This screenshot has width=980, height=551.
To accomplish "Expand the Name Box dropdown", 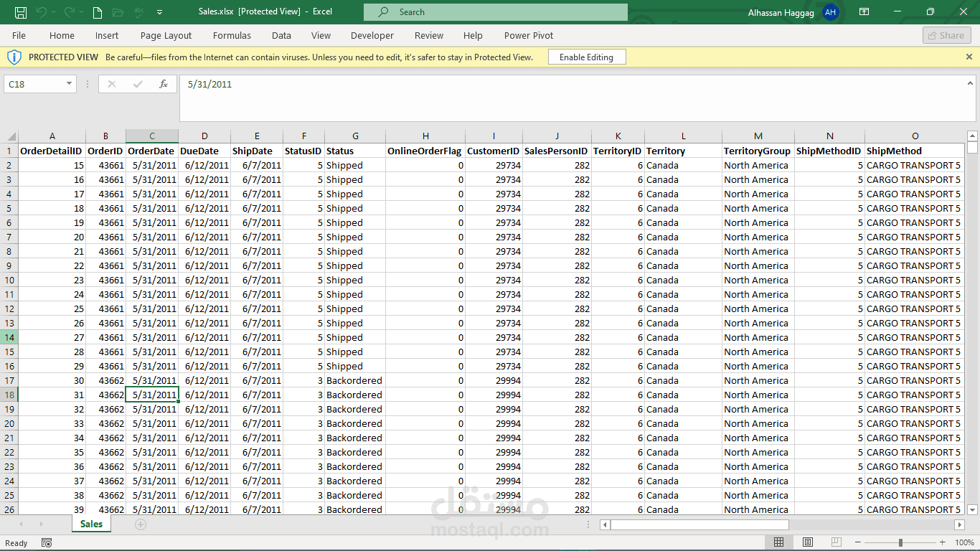I will (69, 84).
